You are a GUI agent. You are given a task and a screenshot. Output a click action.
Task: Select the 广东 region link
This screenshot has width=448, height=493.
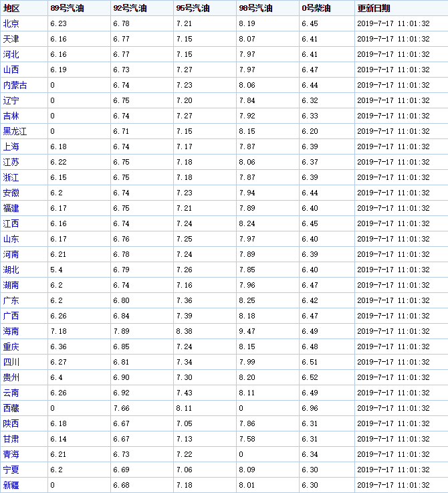[11, 301]
